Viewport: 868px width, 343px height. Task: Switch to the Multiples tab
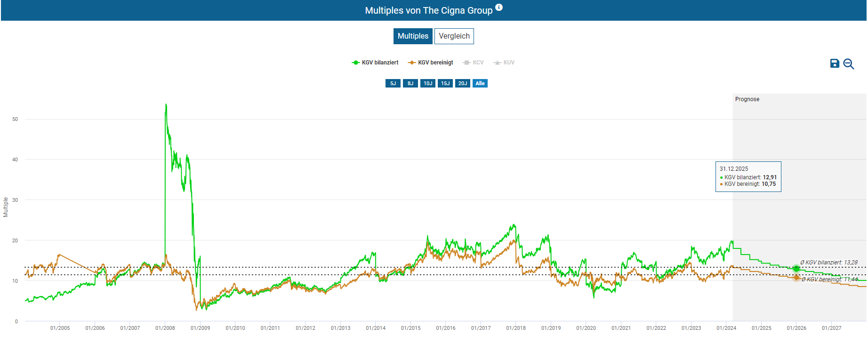click(x=413, y=36)
